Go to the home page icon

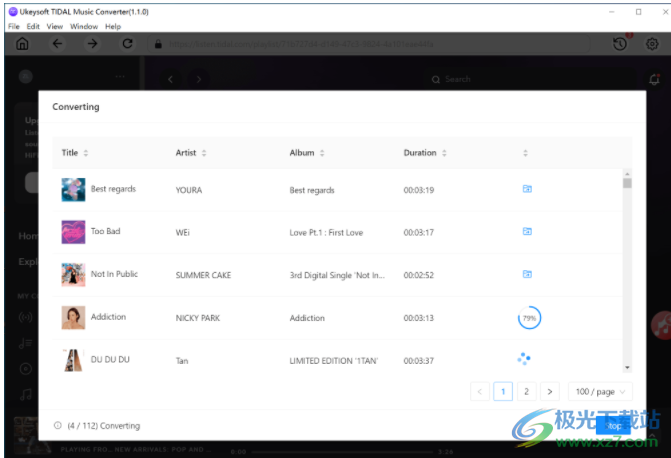pos(22,44)
